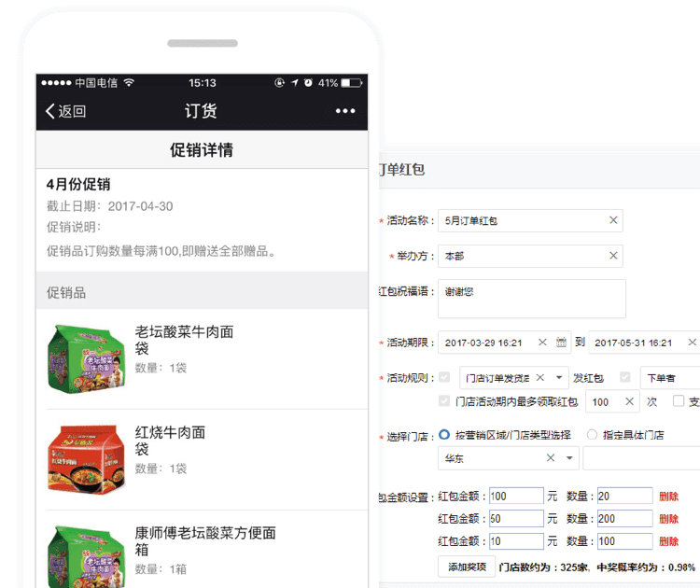The width and height of the screenshot is (700, 588).
Task: Click the 添加奖项 button
Action: 467,567
